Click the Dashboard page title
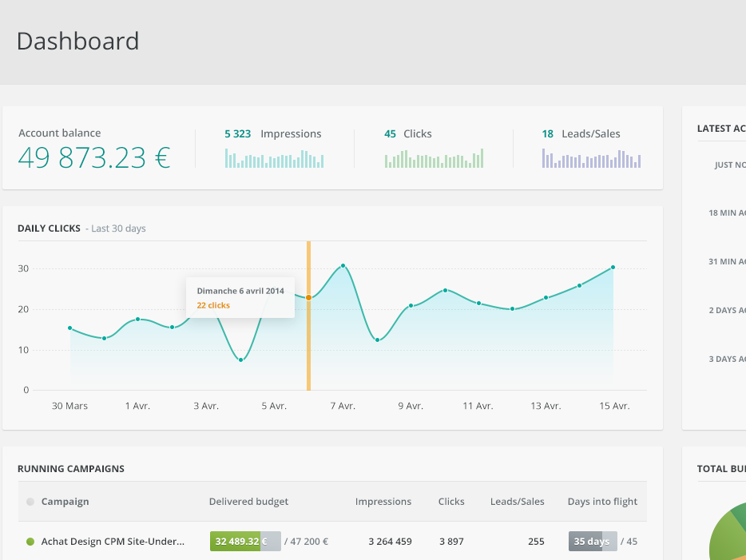Viewport: 746px width, 560px height. 77,42
